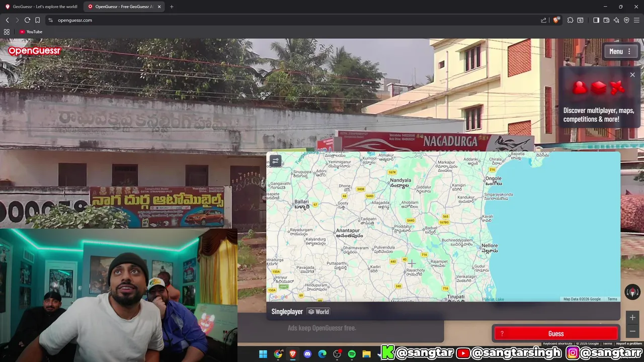Click the Discover multiplayer, maps, competitions text
The height and width of the screenshot is (362, 644).
[598, 115]
